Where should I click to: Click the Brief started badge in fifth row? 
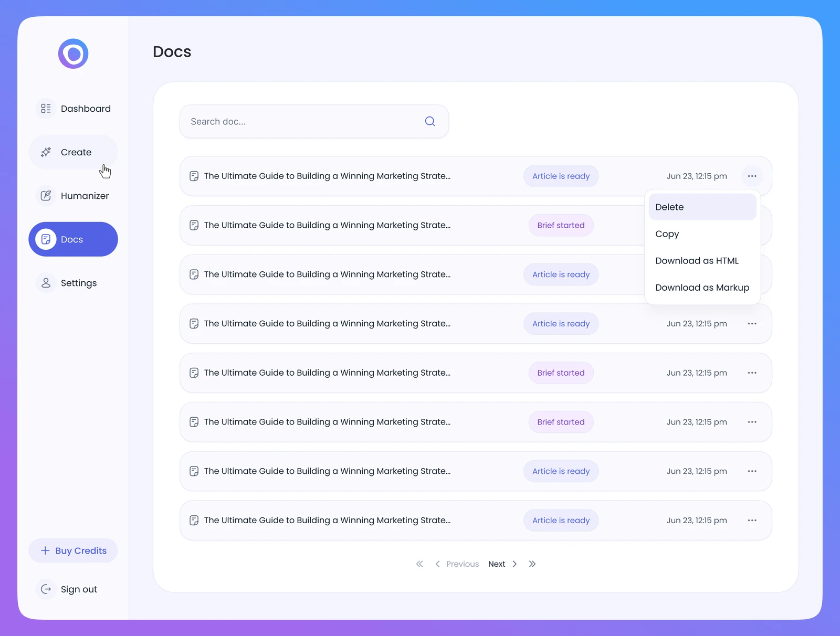coord(561,373)
